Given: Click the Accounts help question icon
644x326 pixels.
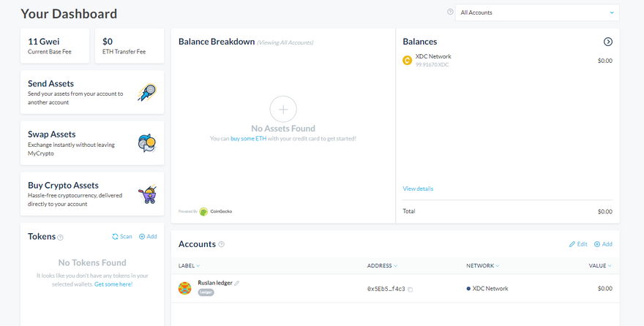Looking at the screenshot, I should click(x=221, y=244).
